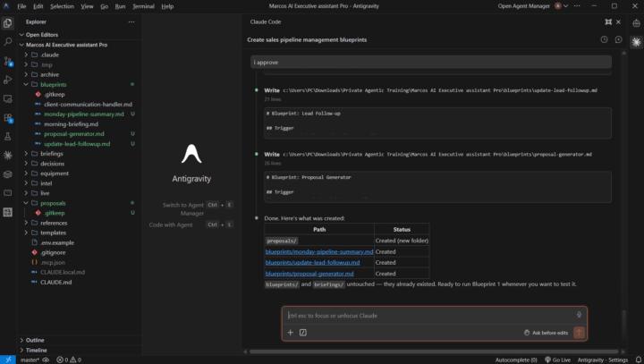Open the Terminal menu
The width and height of the screenshot is (644, 364).
143,6
